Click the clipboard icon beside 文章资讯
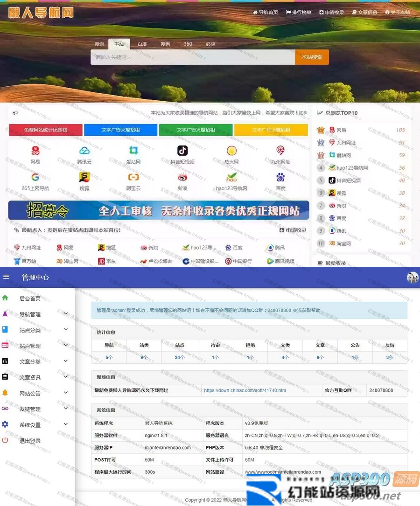The height and width of the screenshot is (506, 420). pyautogui.click(x=5, y=377)
